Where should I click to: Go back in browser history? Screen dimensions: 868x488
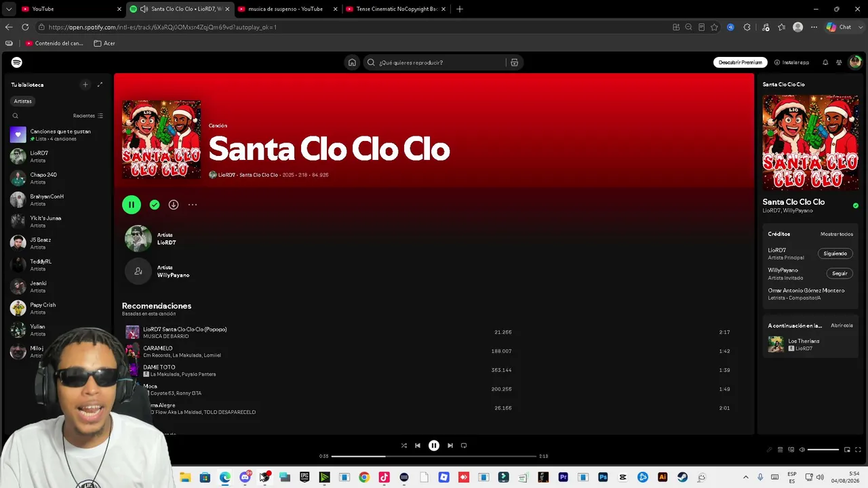(x=9, y=27)
